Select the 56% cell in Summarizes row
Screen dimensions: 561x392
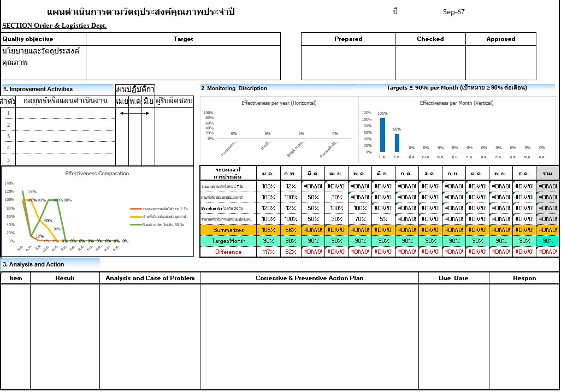(291, 230)
